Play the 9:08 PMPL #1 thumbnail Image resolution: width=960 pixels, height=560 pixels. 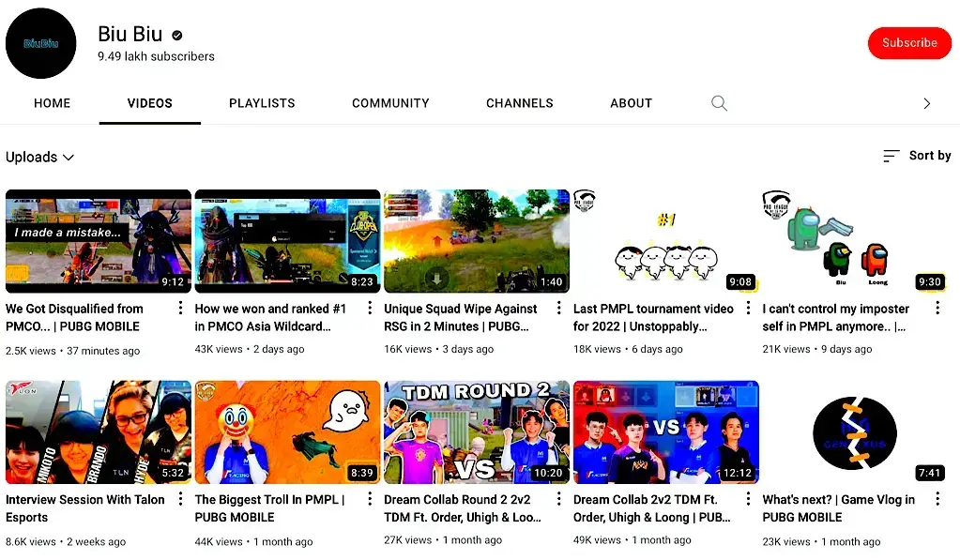(666, 241)
